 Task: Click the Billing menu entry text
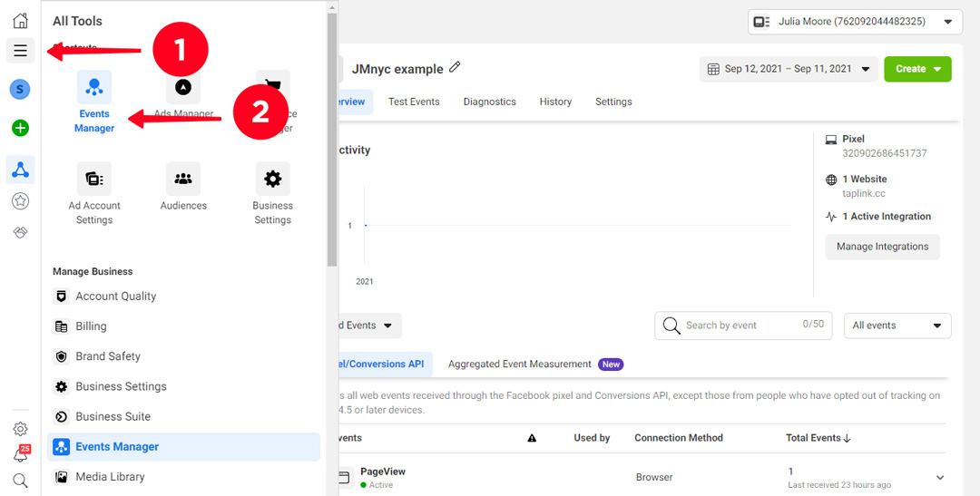point(92,326)
